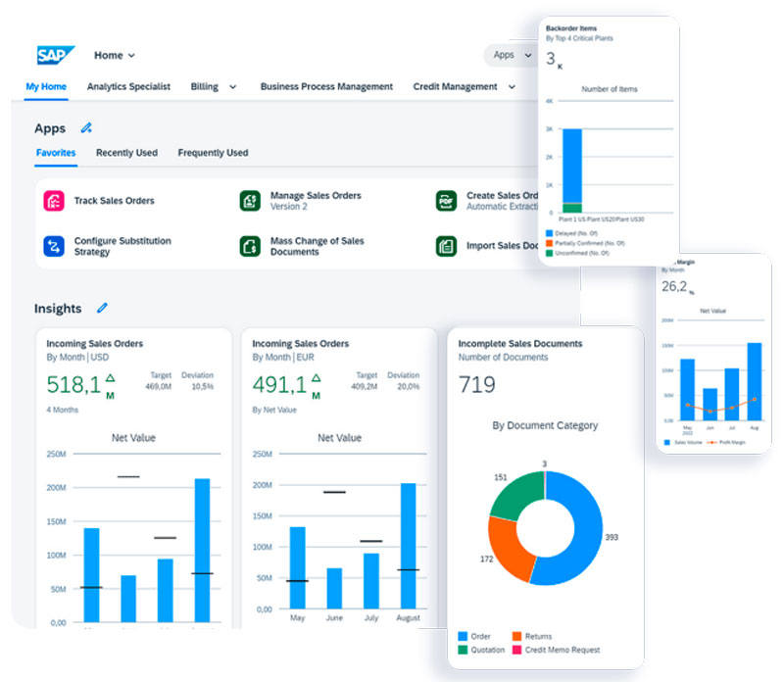Select the Recently Used tab
The width and height of the screenshot is (784, 682).
click(x=126, y=153)
